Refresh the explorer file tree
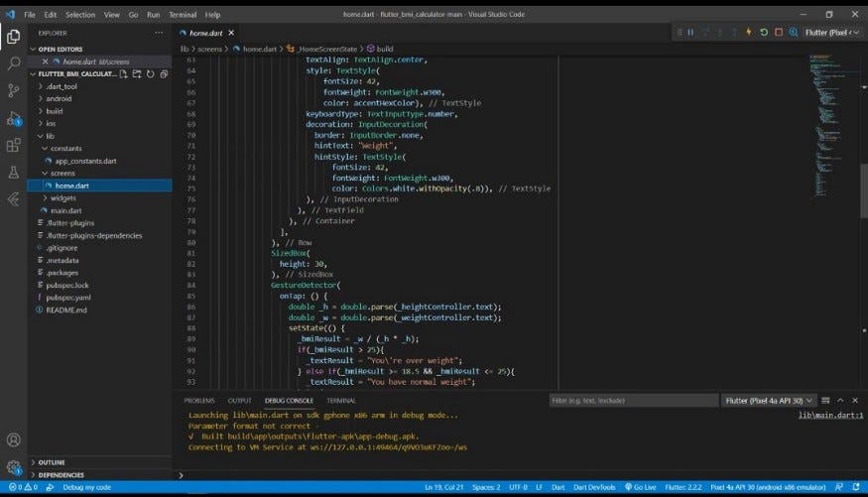The image size is (868, 497). click(150, 73)
